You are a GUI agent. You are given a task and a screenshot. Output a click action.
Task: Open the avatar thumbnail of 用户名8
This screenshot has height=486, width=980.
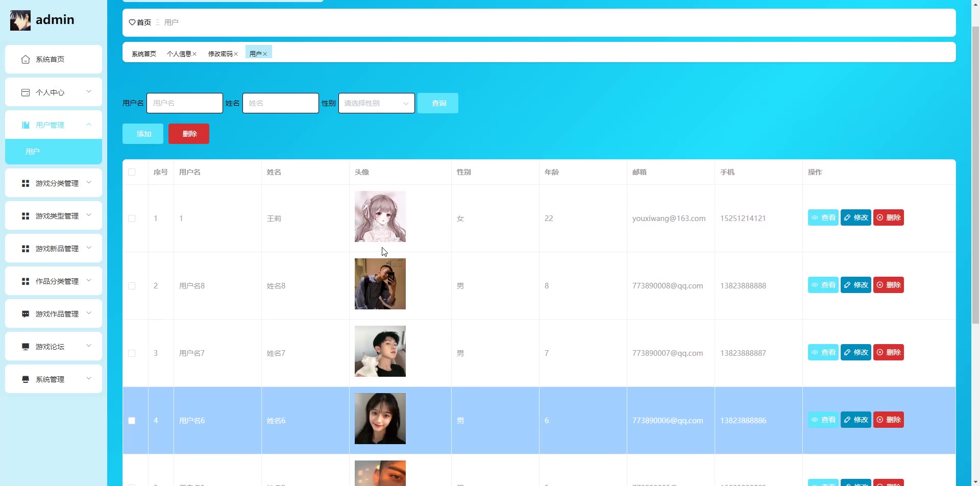pos(380,284)
